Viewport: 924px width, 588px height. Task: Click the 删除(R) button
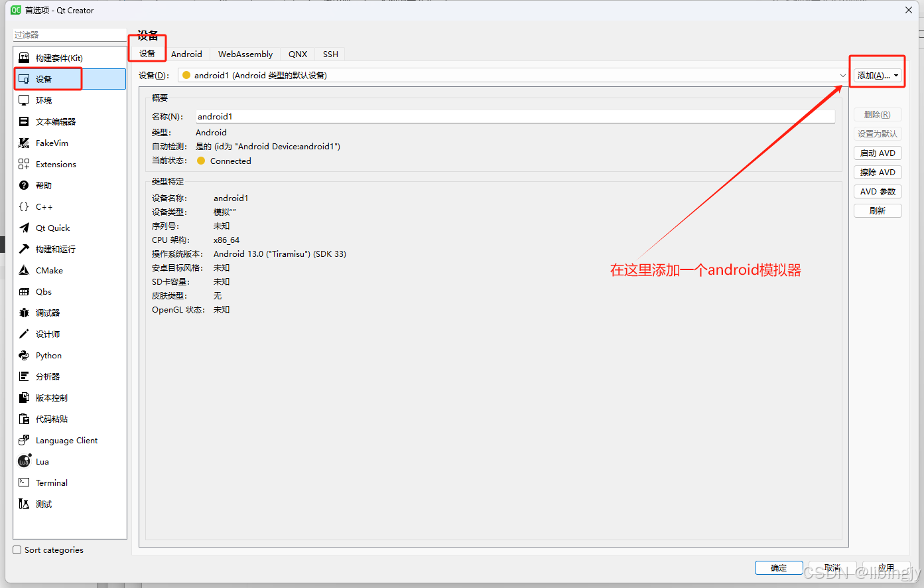tap(878, 114)
